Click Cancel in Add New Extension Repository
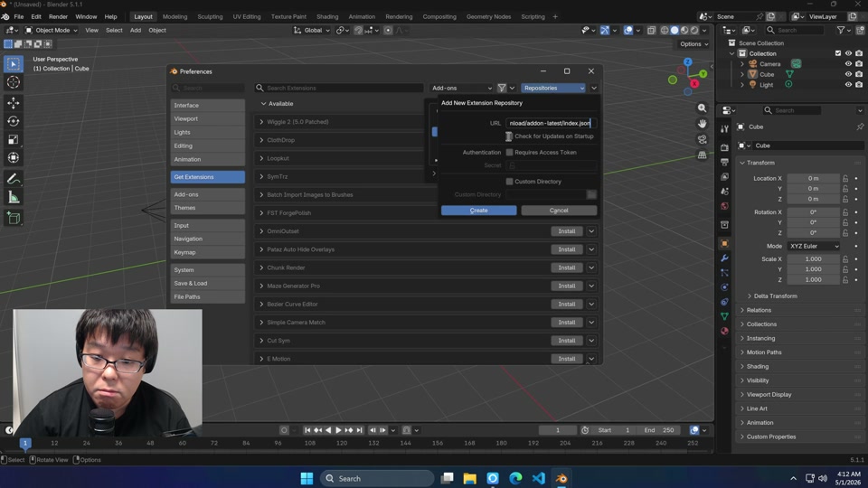This screenshot has height=488, width=868. pyautogui.click(x=559, y=211)
